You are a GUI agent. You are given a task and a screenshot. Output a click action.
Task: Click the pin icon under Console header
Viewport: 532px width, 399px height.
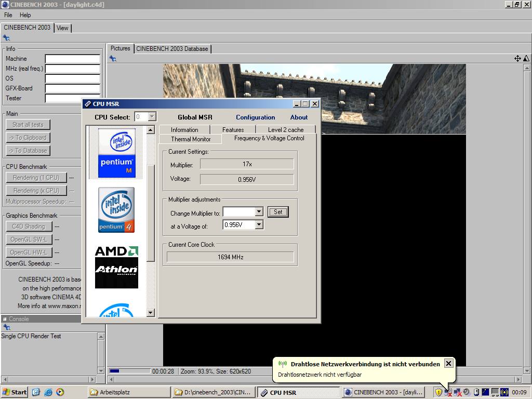(x=6, y=327)
